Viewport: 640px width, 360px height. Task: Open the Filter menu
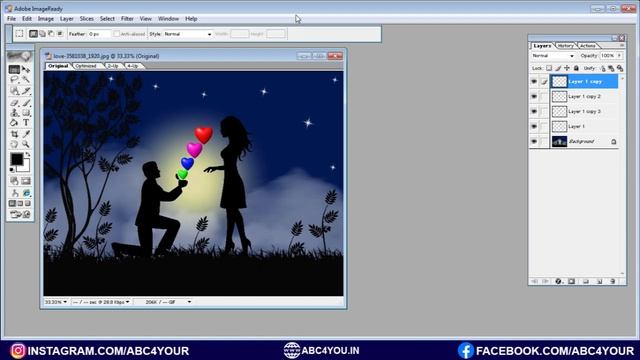(x=127, y=19)
